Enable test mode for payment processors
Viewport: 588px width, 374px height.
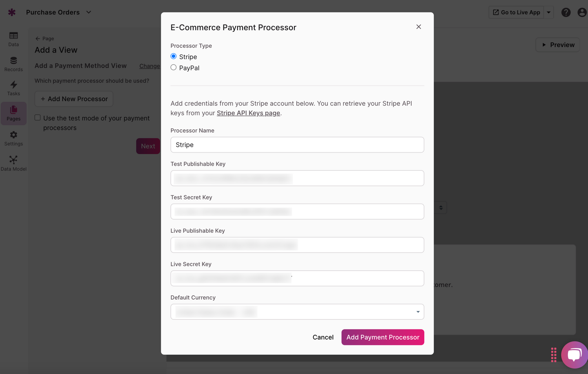(37, 117)
